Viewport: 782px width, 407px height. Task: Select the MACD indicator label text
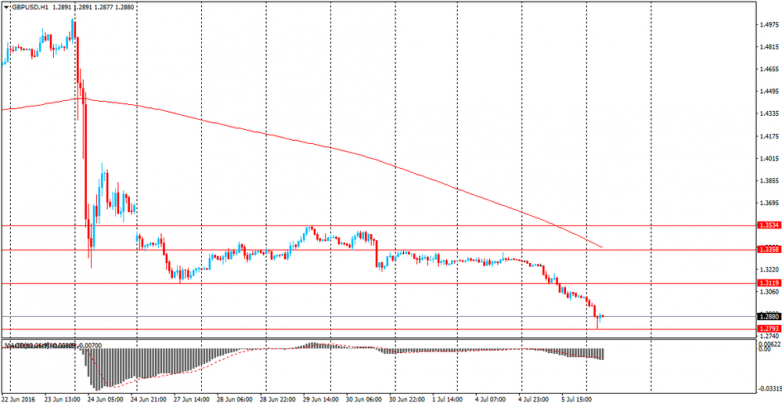(x=53, y=345)
